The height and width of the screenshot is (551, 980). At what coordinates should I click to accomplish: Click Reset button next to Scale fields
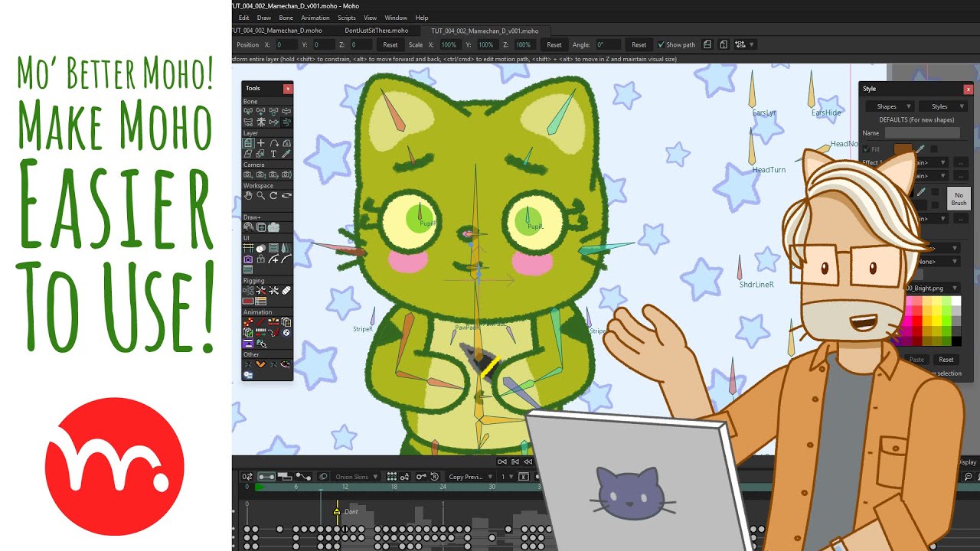pyautogui.click(x=554, y=44)
